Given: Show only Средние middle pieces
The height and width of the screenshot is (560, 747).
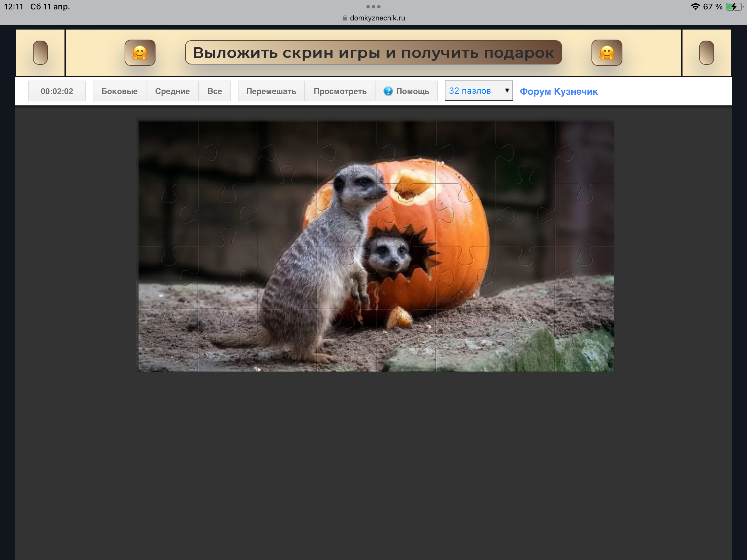Looking at the screenshot, I should pyautogui.click(x=172, y=91).
